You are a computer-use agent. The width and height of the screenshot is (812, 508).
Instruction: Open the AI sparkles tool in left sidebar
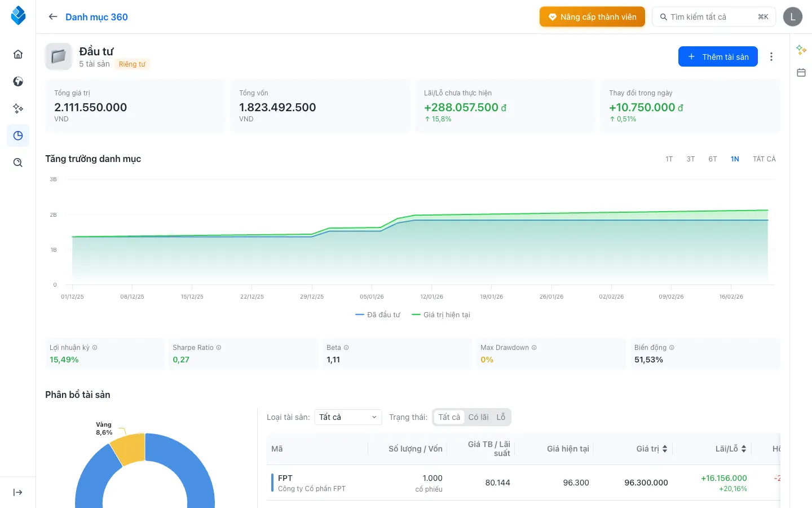17,108
